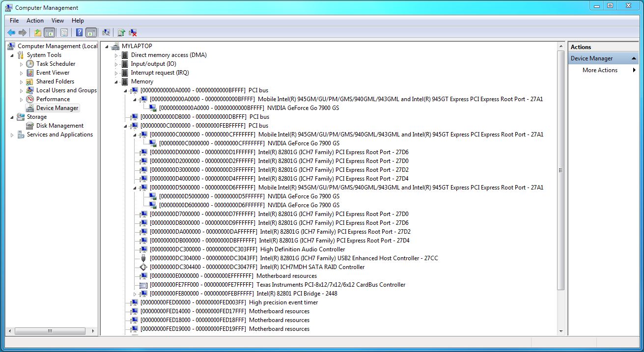
Task: Select Motherboard resources at E0000000
Action: point(233,276)
